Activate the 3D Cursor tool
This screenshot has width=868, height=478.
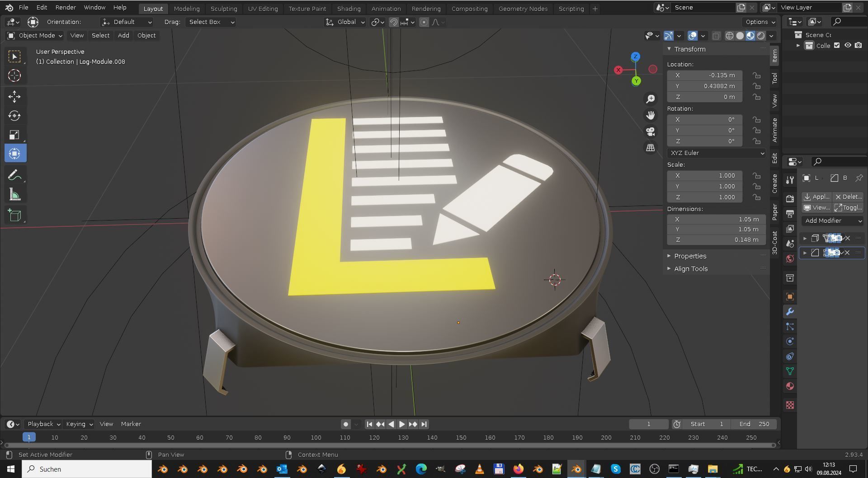(x=14, y=75)
